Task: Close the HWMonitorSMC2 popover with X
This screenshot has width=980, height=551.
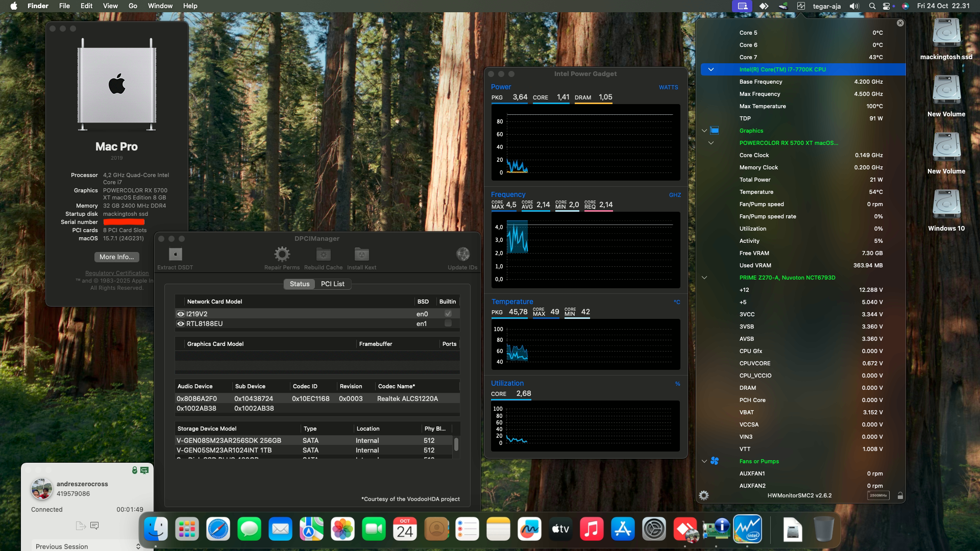Action: click(900, 23)
